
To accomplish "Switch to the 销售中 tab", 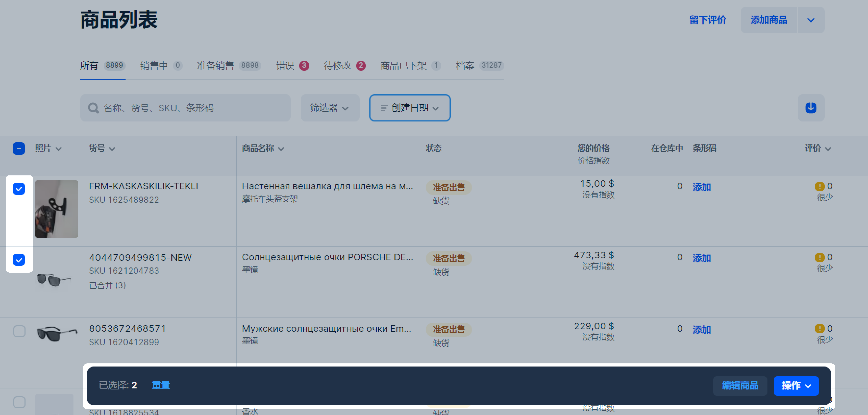I will click(161, 65).
